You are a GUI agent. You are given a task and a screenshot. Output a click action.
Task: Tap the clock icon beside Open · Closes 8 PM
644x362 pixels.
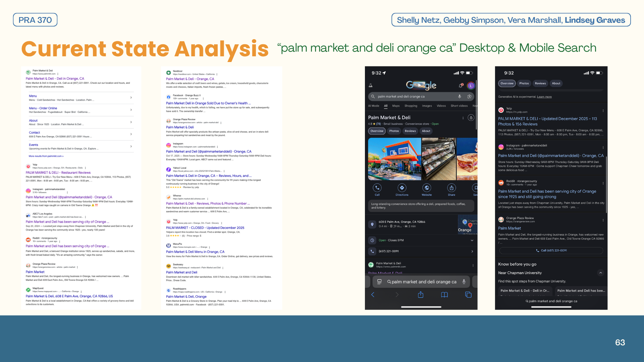pos(372,240)
